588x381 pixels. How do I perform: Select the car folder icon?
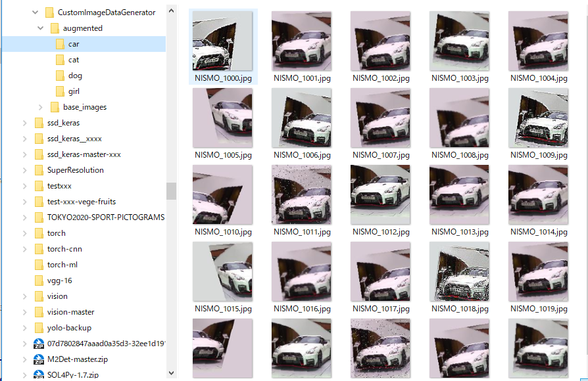click(60, 44)
